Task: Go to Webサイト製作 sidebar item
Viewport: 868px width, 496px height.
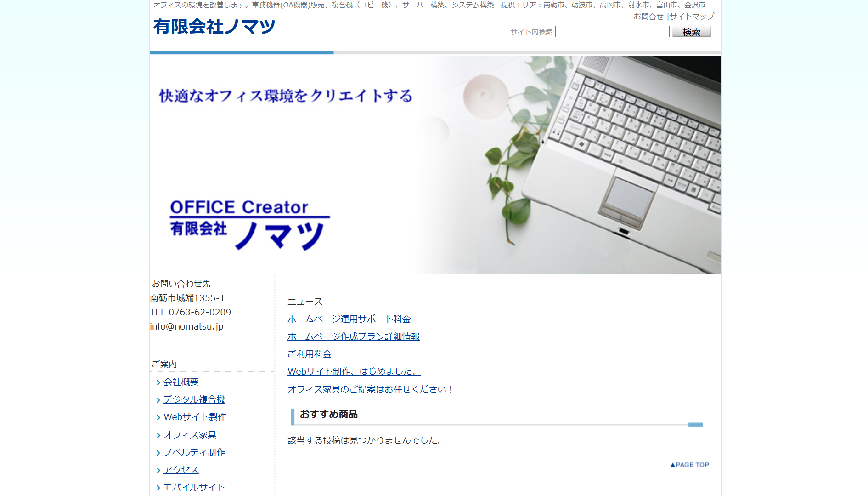Action: 195,417
